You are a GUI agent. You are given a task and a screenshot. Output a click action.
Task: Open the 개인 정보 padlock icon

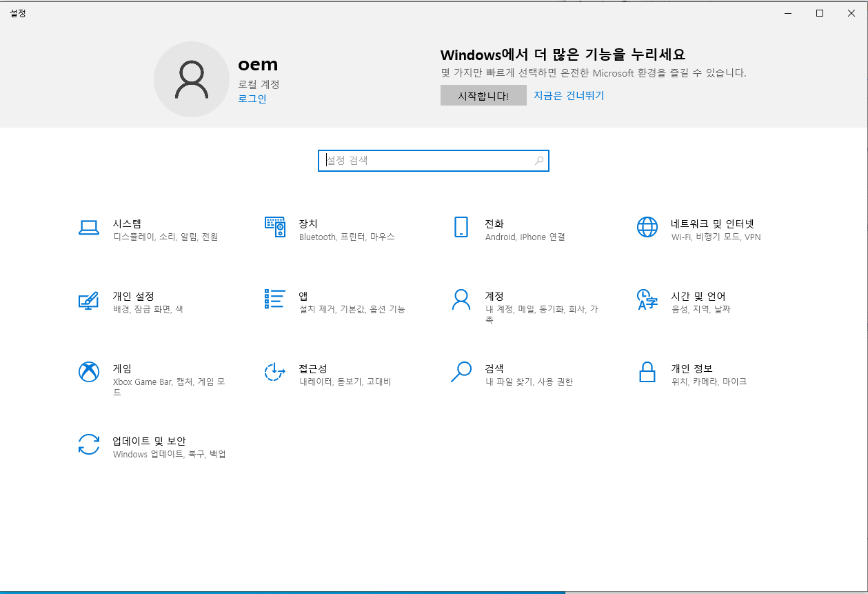(647, 372)
